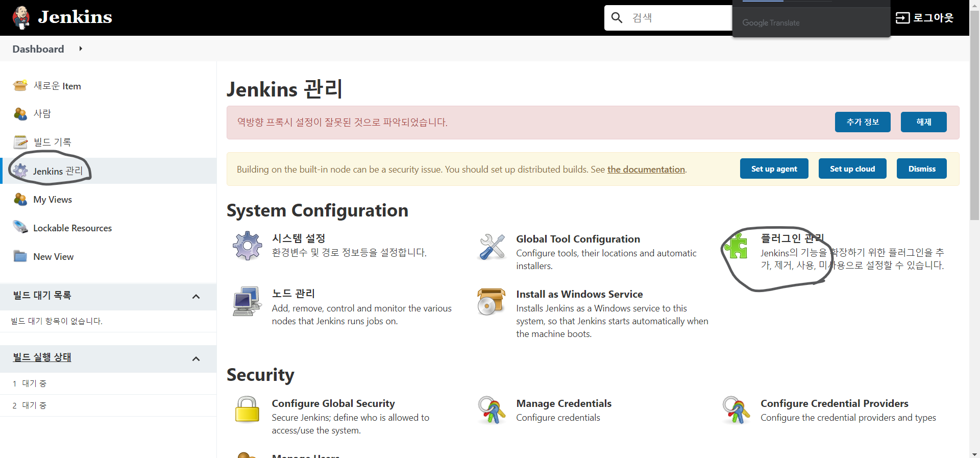The image size is (980, 458).
Task: Click the 빌드 실행 상태 heading link
Action: coord(42,357)
